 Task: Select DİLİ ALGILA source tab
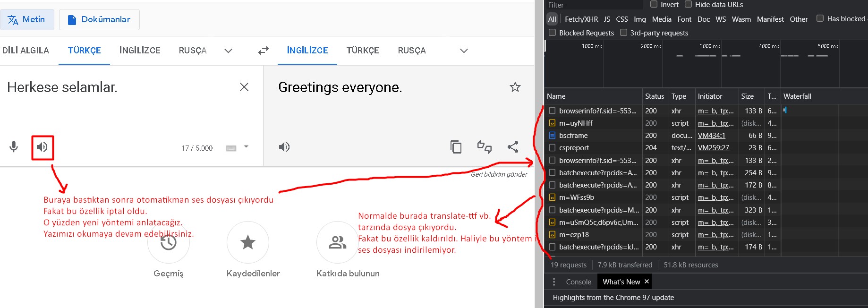pyautogui.click(x=26, y=51)
